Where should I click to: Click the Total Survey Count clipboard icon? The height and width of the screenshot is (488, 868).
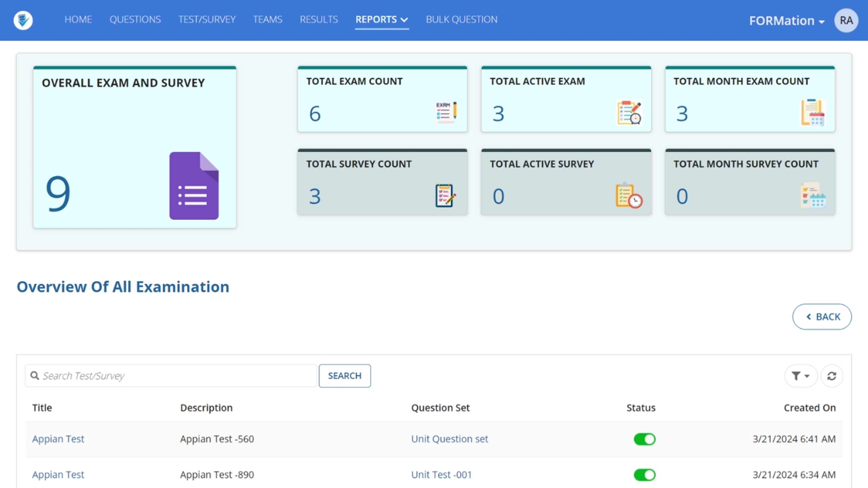coord(446,195)
